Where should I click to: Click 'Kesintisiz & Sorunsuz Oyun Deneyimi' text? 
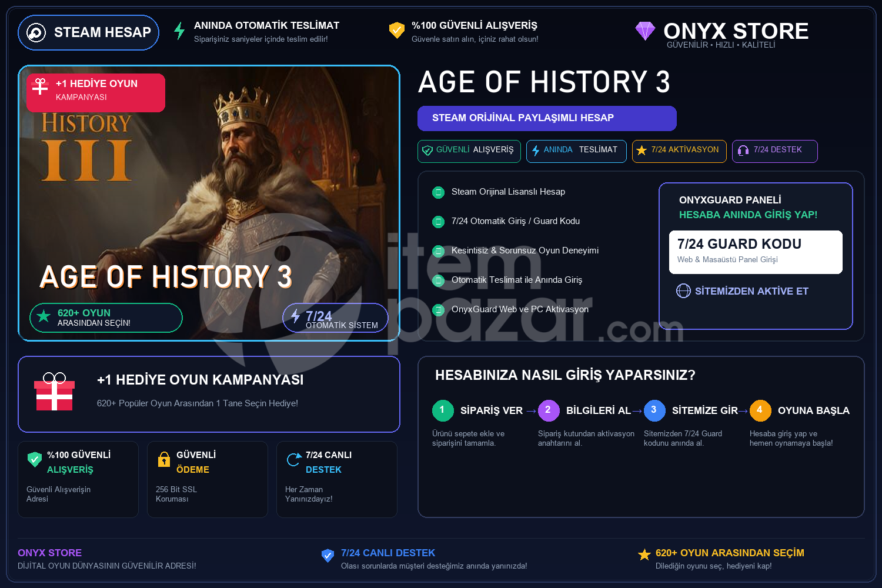point(525,250)
